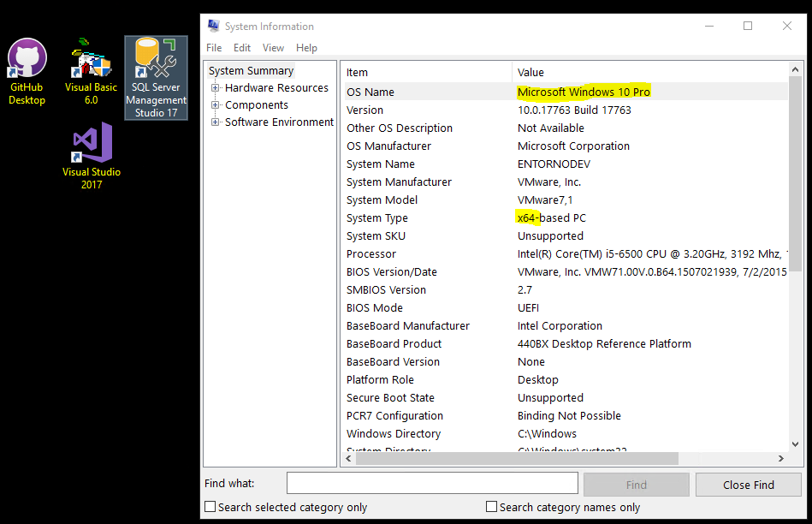Select the Visual Studio 2017 desktop icon
The height and width of the screenshot is (524, 812).
click(x=92, y=156)
